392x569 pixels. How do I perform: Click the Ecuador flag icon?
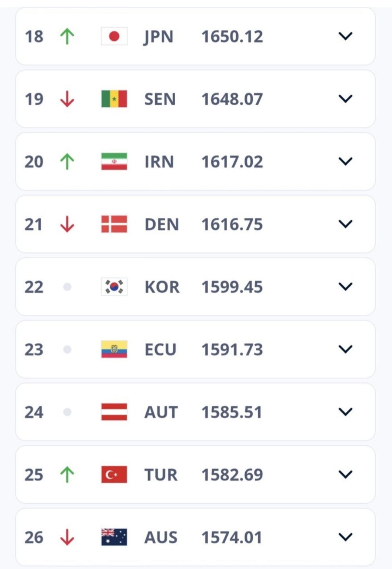[x=114, y=349]
